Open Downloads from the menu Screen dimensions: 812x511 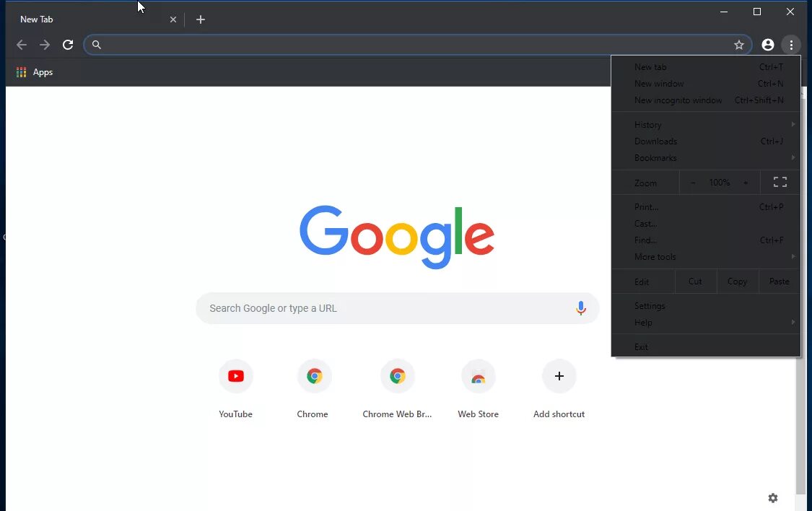706,141
